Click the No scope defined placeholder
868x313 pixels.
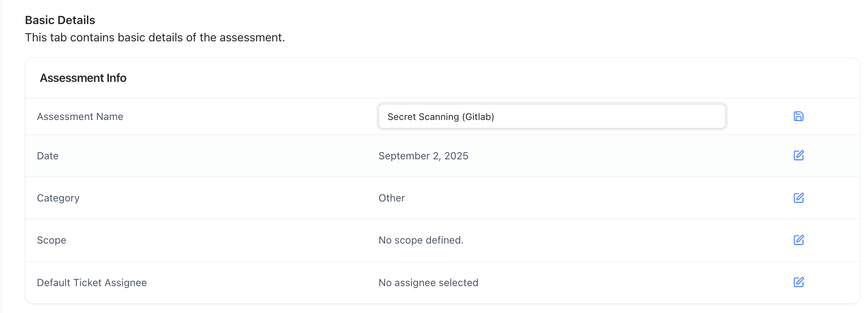pyautogui.click(x=421, y=240)
